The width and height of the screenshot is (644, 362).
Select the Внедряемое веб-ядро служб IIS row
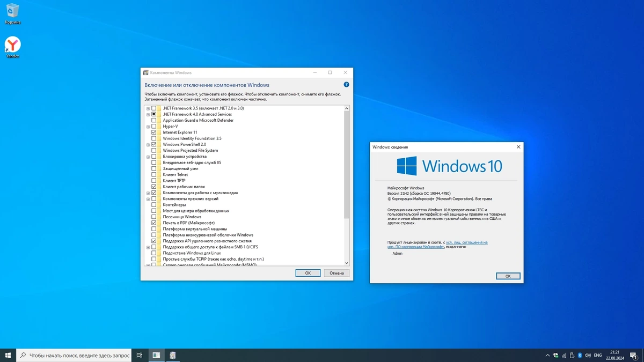pos(192,162)
